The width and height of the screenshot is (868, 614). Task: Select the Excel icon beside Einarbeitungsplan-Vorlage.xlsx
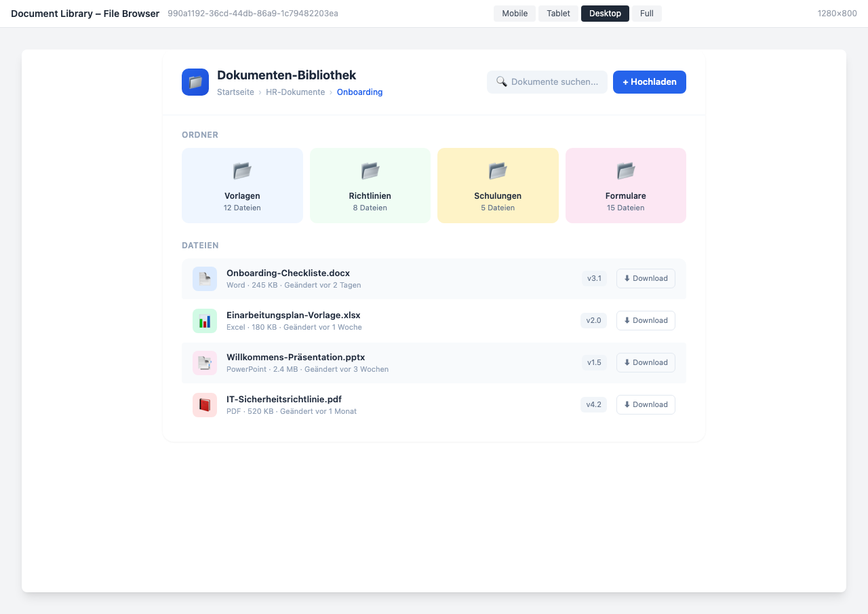point(205,320)
